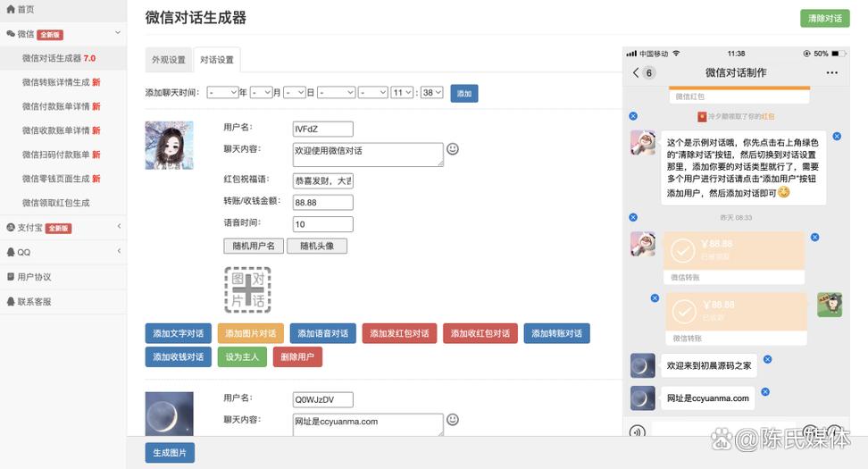Click the 添加语音对话 button
Screen dimensions: 868x469
point(322,333)
